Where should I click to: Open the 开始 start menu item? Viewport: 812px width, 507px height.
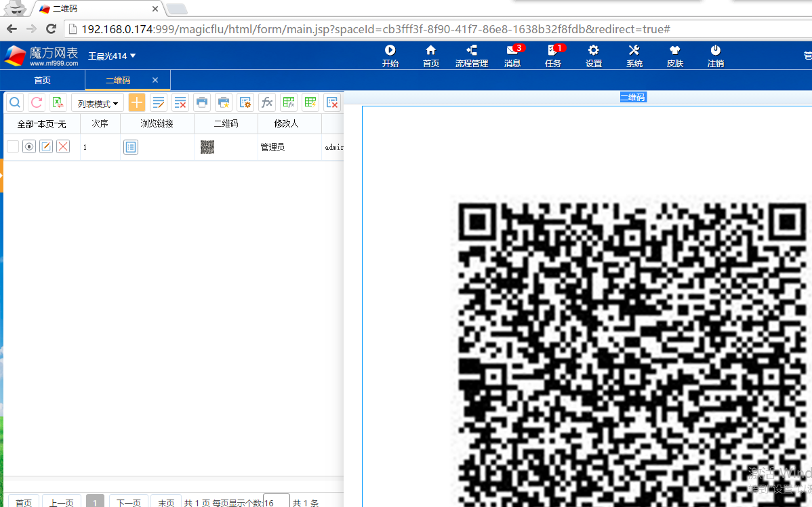(390, 56)
